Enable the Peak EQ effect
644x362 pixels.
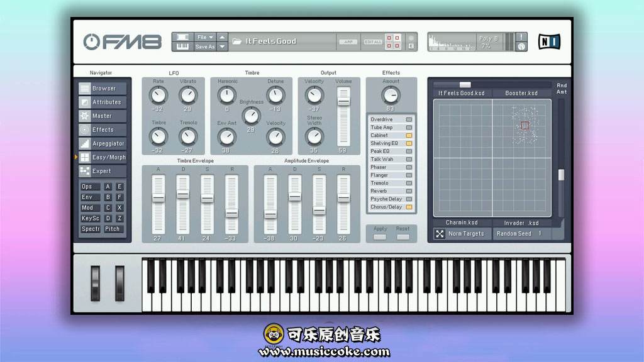(409, 151)
